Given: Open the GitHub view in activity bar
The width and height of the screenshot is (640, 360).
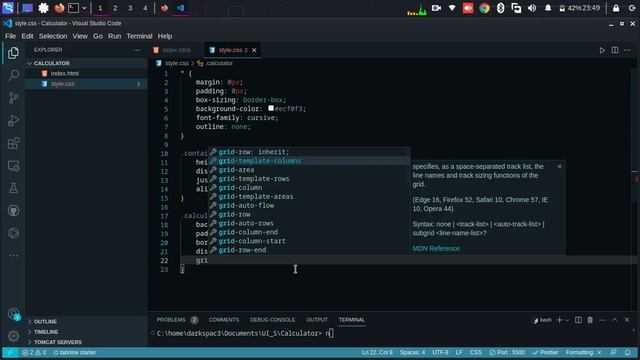Looking at the screenshot, I should click(13, 211).
